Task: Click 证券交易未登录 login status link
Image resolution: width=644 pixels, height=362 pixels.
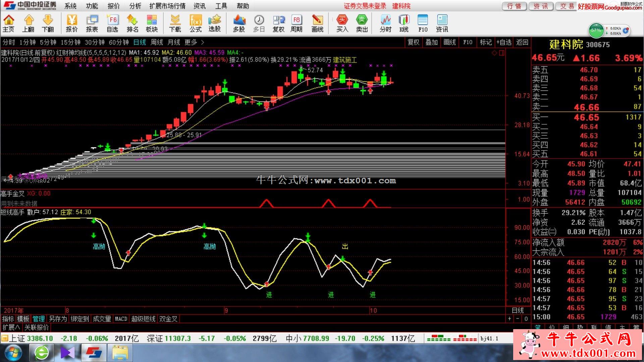Action: 365,6
